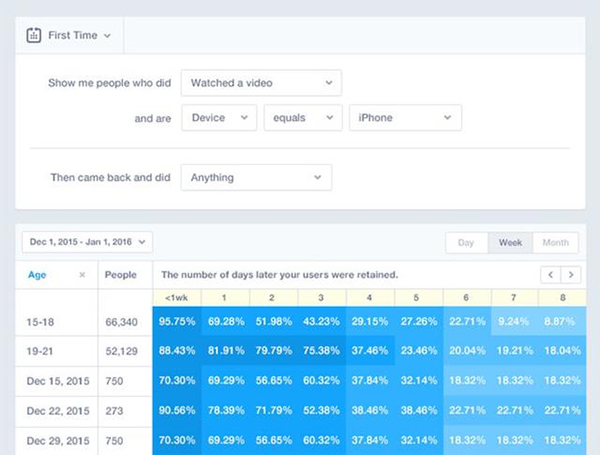Open the iPhone value dropdown

tap(405, 118)
